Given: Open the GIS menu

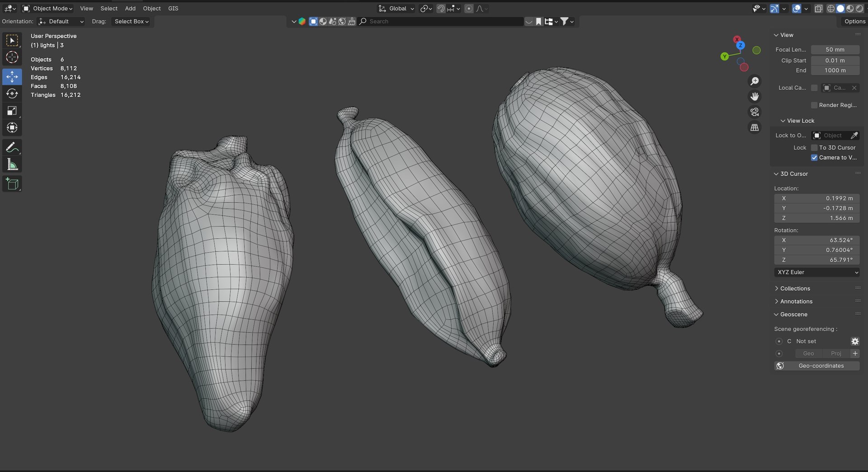Looking at the screenshot, I should coord(173,9).
